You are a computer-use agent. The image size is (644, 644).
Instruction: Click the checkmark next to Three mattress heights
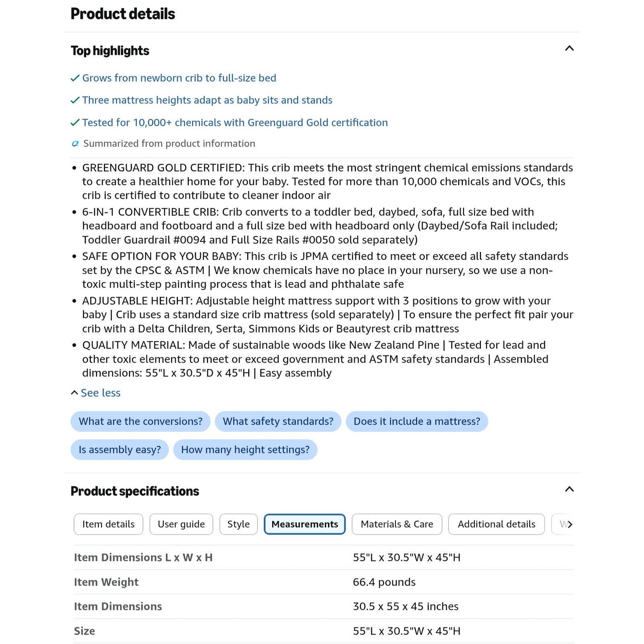(x=75, y=100)
